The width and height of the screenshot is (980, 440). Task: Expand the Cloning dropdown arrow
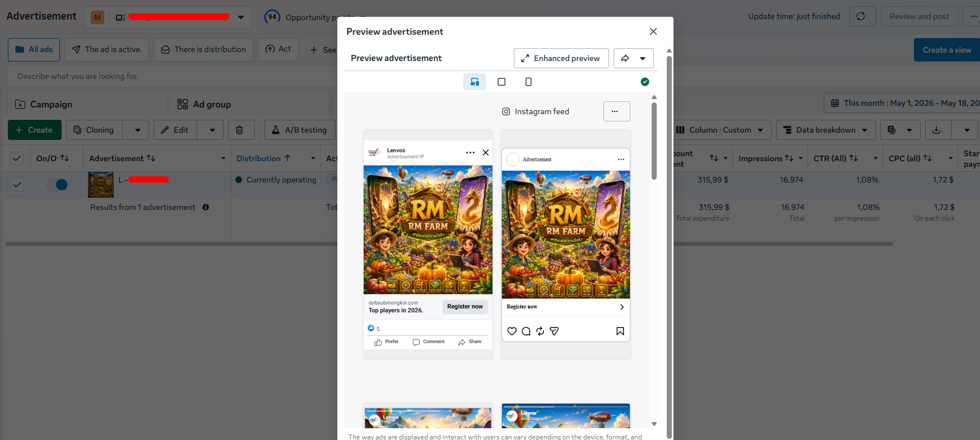point(137,130)
